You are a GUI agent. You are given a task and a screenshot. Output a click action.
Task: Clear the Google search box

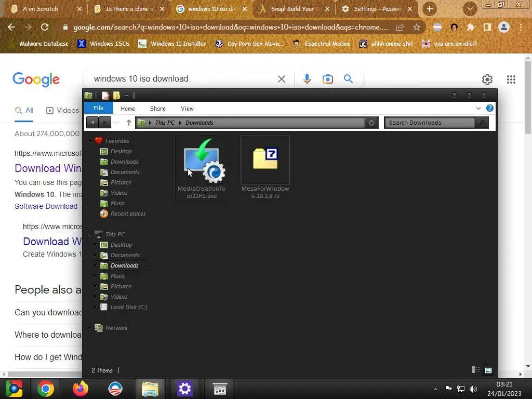tap(281, 79)
